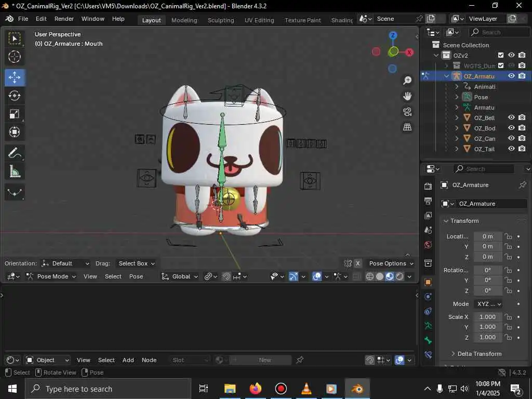Expand the OZ_Bell tree item
Image resolution: width=532 pixels, height=399 pixels.
pos(457,118)
